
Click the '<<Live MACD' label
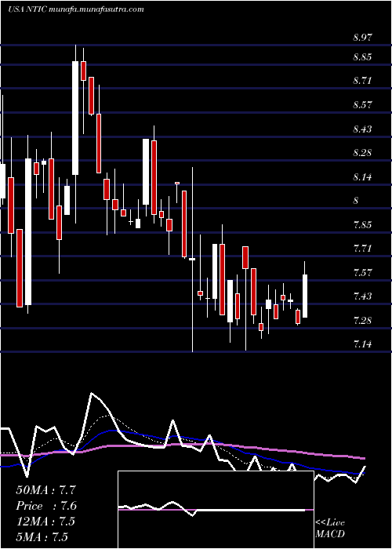(330, 529)
